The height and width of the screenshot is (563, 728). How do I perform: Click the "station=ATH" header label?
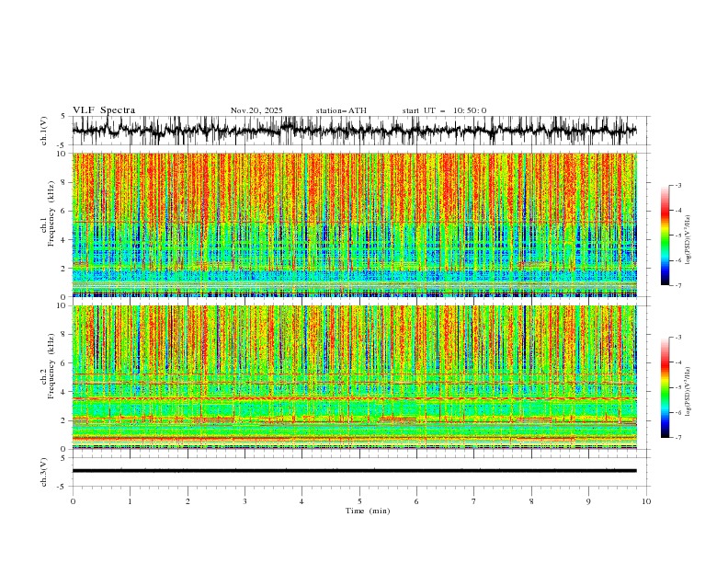coord(341,110)
